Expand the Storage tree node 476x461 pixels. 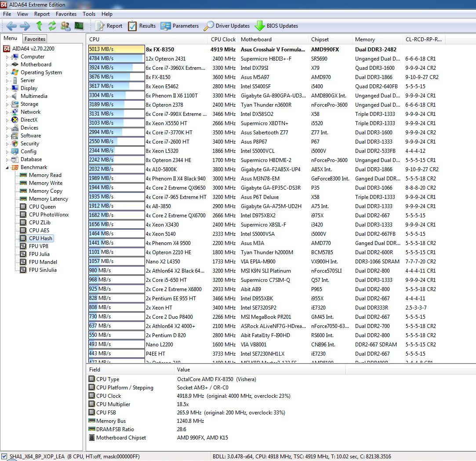coord(7,104)
